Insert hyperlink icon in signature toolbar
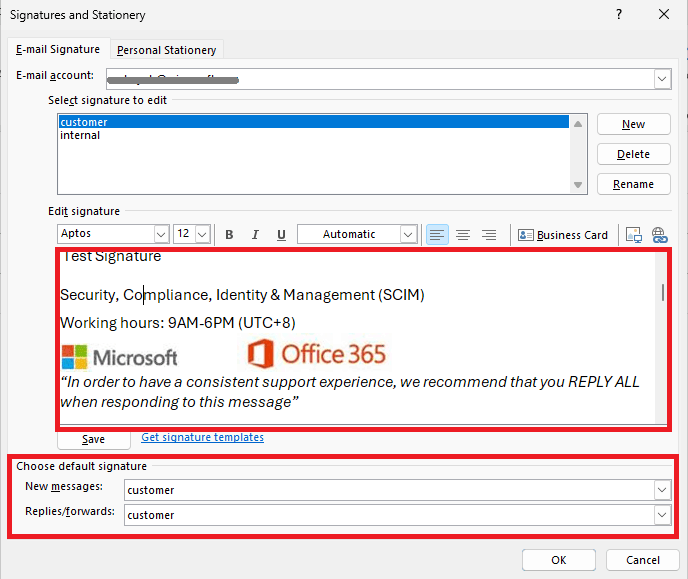This screenshot has height=579, width=688. pos(659,235)
